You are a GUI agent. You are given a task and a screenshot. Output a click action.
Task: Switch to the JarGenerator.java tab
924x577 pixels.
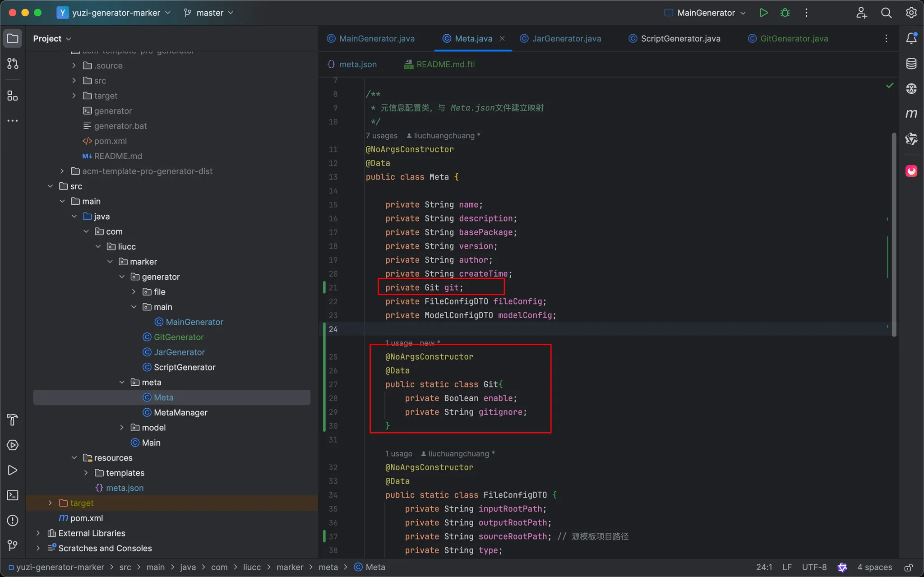[566, 38]
